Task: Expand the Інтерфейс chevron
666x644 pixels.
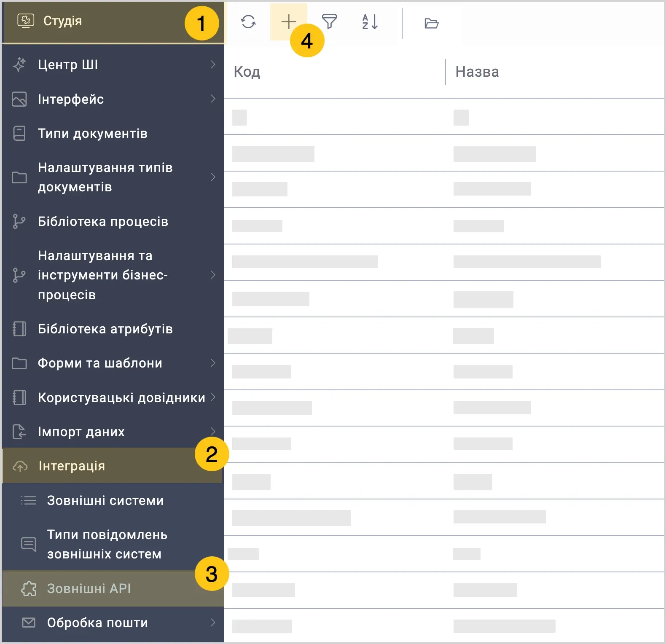Action: [x=213, y=99]
